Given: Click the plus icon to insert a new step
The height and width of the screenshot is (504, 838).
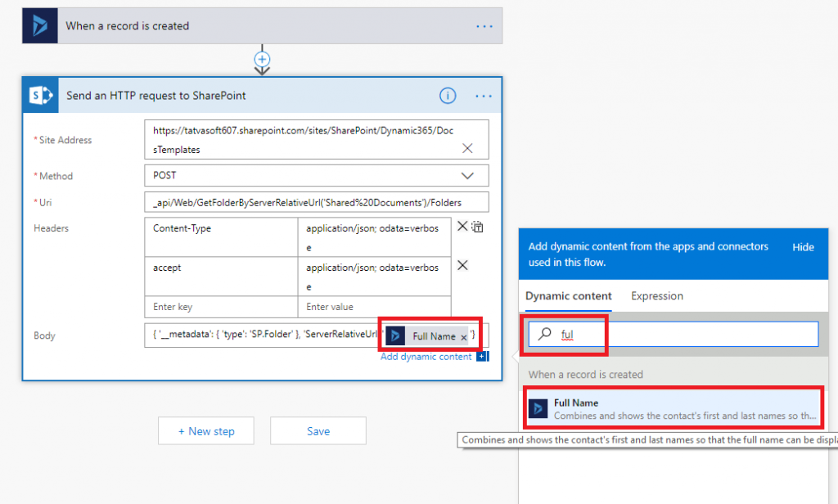Looking at the screenshot, I should click(262, 61).
